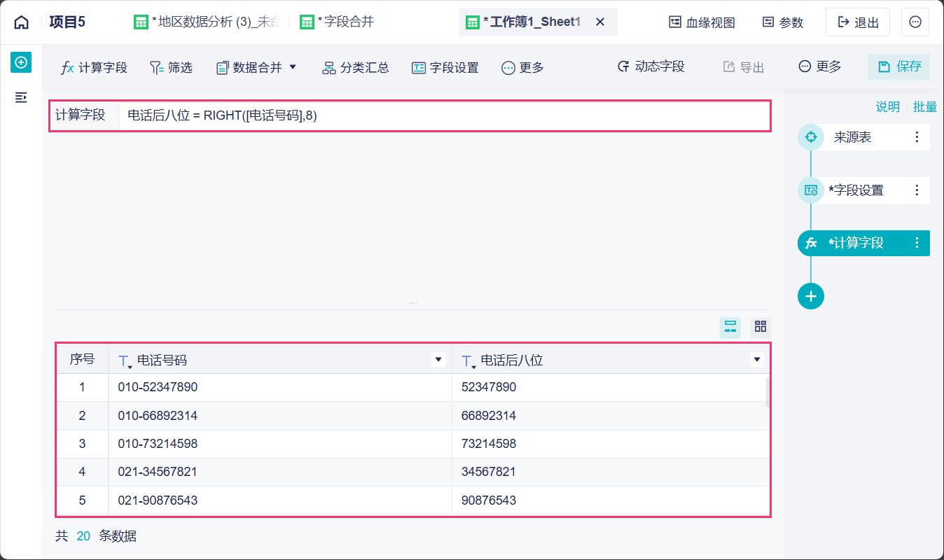Select cell 021-34567821
944x560 pixels.
tap(280, 472)
